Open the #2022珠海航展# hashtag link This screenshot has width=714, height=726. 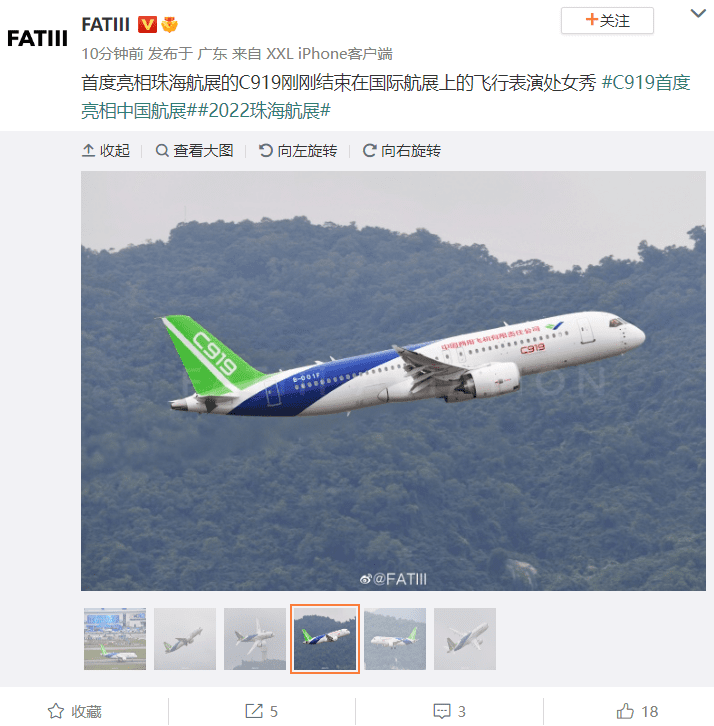tap(264, 111)
